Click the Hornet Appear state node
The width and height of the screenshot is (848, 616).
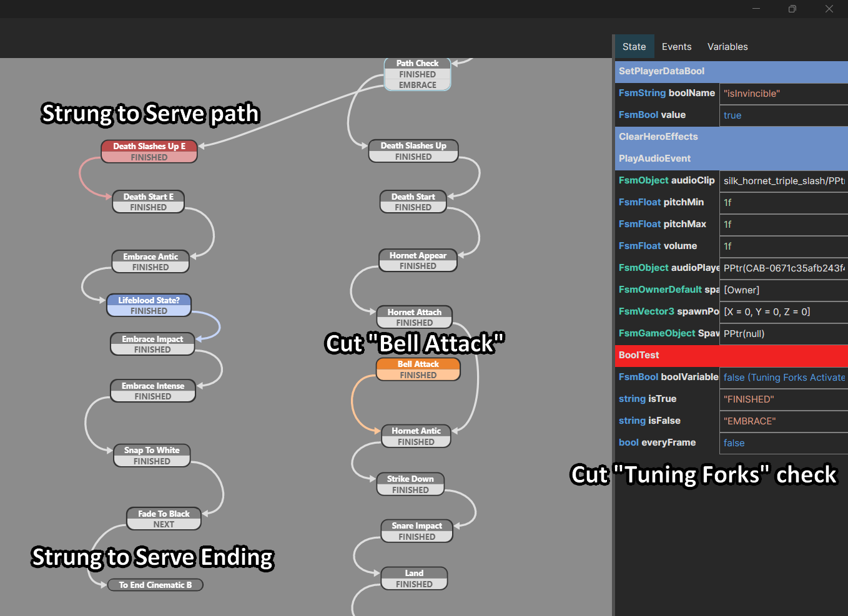point(418,256)
